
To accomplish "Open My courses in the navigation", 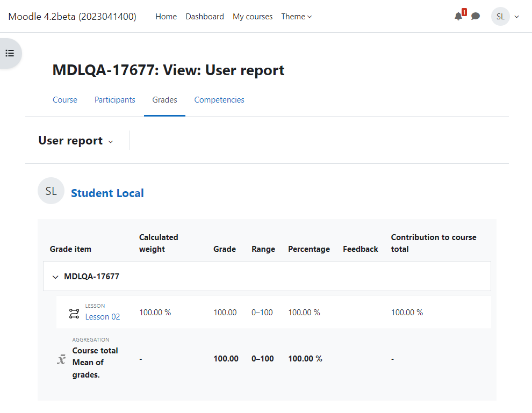I will tap(253, 17).
